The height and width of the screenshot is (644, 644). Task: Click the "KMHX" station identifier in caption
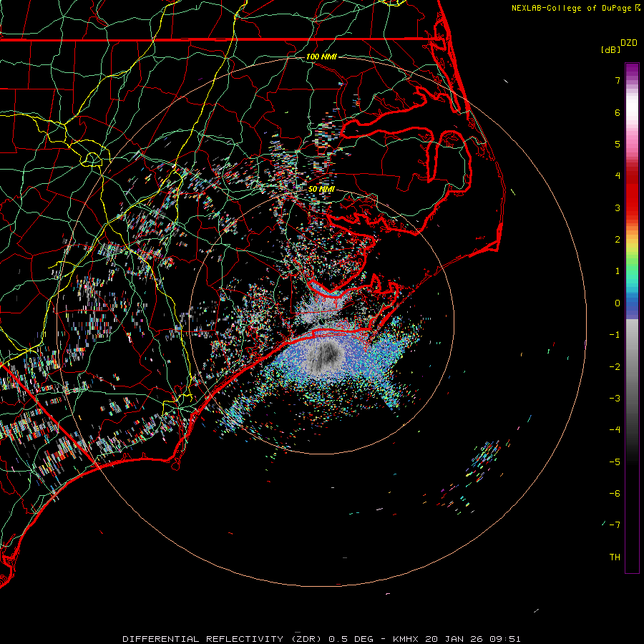pos(405,639)
